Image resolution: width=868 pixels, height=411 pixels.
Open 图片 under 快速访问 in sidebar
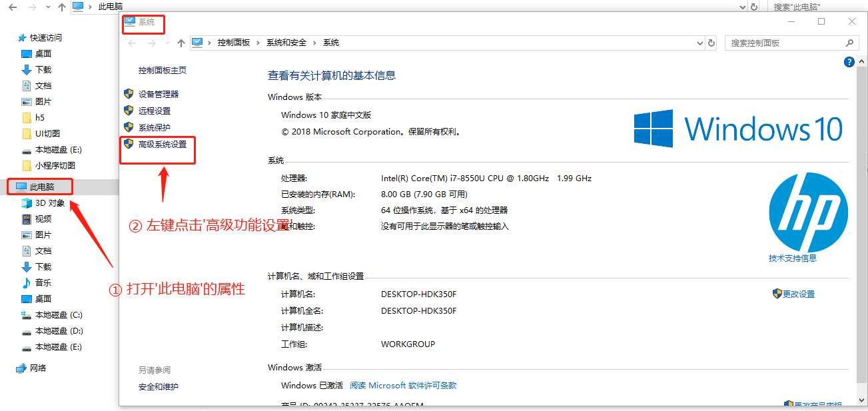point(36,102)
